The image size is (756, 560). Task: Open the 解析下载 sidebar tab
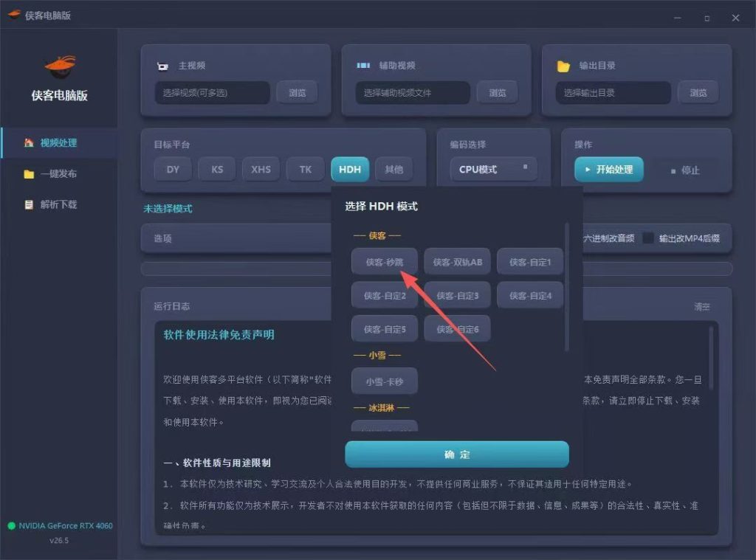click(x=59, y=204)
